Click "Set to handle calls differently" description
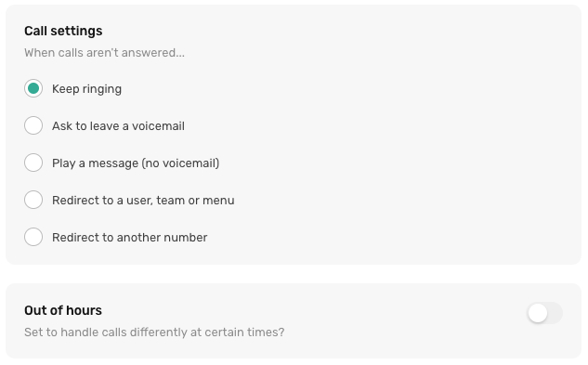Image resolution: width=588 pixels, height=365 pixels. point(154,332)
